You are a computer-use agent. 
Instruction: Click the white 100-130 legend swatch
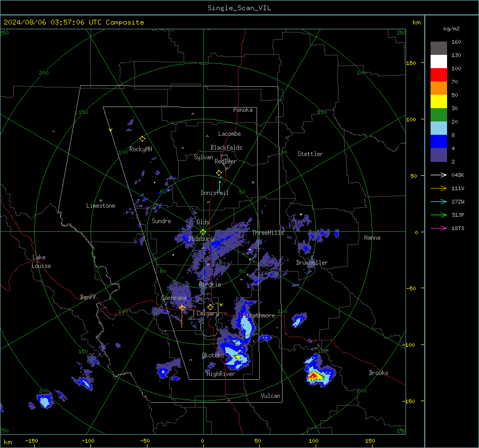pyautogui.click(x=439, y=62)
